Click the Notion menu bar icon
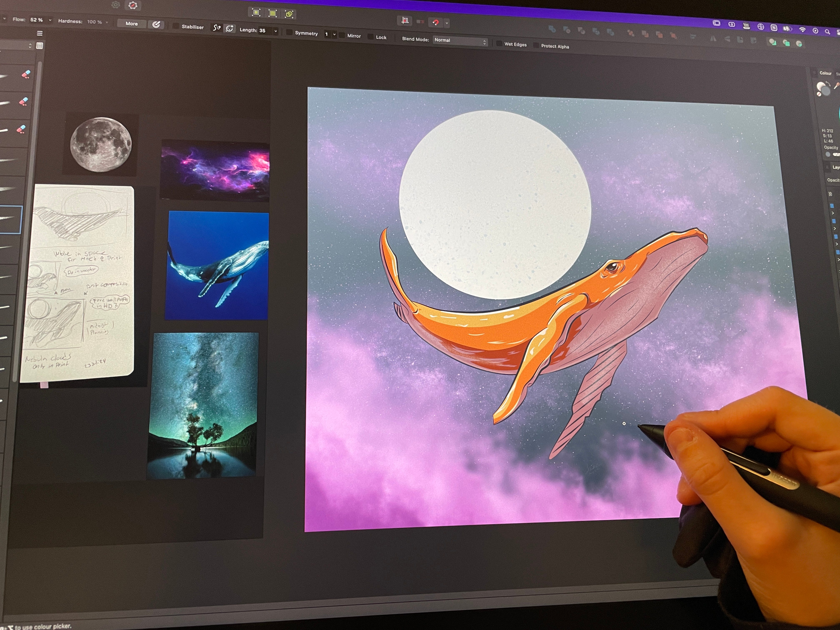Image resolution: width=840 pixels, height=630 pixels. tap(774, 27)
